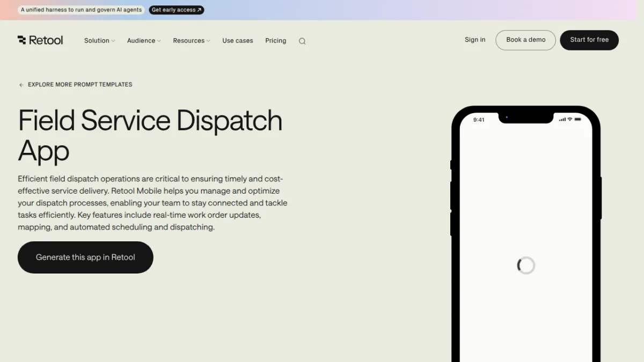Click the back arrow beside Explore more
Viewport: 644px width, 362px height.
(x=21, y=85)
